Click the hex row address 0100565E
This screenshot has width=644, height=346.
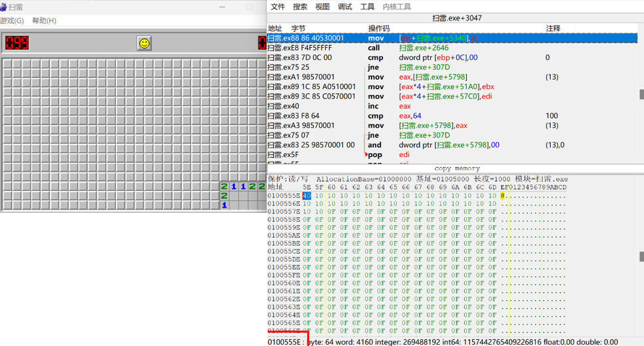click(284, 323)
